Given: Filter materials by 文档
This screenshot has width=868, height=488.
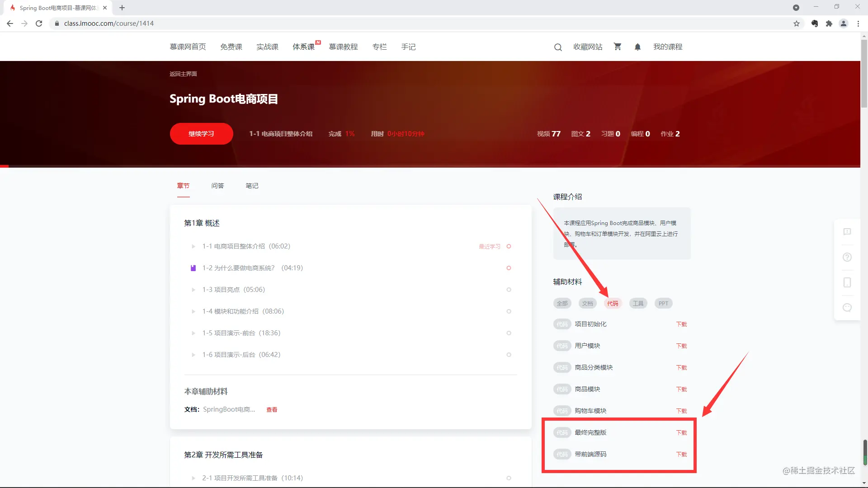Looking at the screenshot, I should [588, 304].
